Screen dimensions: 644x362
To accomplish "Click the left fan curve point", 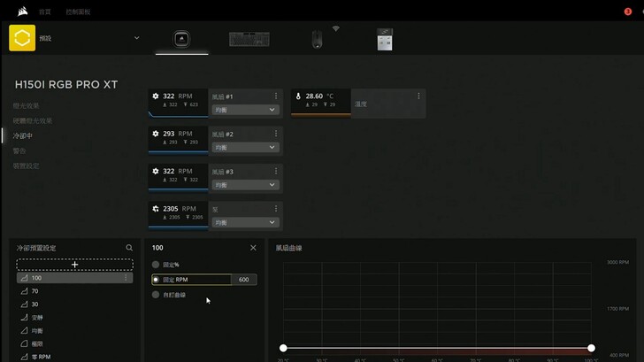I will point(283,348).
